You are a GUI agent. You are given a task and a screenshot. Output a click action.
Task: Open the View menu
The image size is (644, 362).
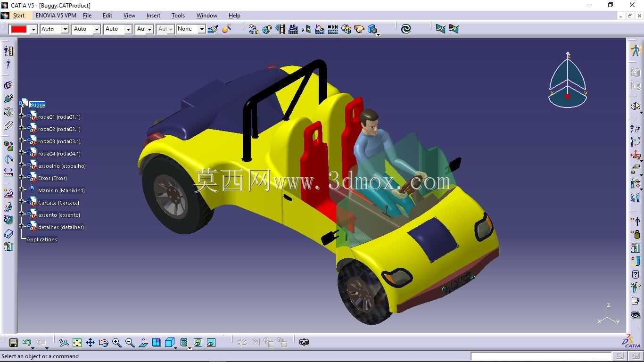coord(129,16)
